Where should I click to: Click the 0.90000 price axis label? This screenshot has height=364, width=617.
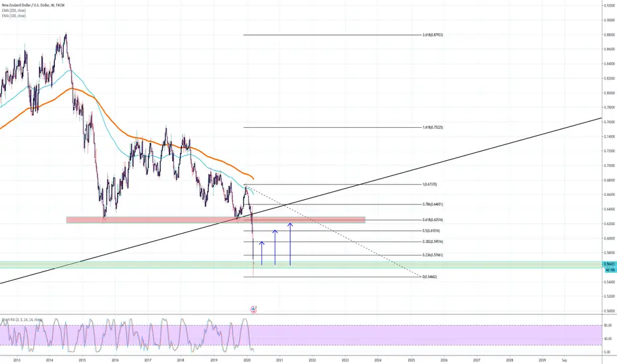click(x=610, y=20)
